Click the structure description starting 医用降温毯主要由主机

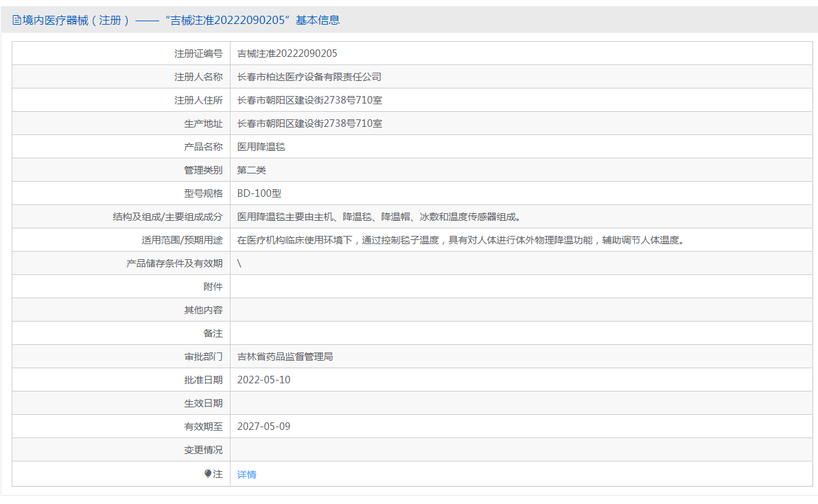(379, 217)
